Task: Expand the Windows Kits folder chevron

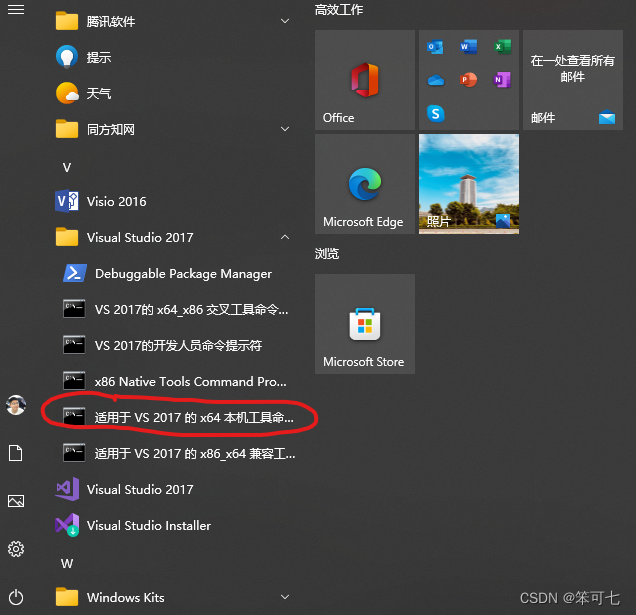Action: pos(285,597)
